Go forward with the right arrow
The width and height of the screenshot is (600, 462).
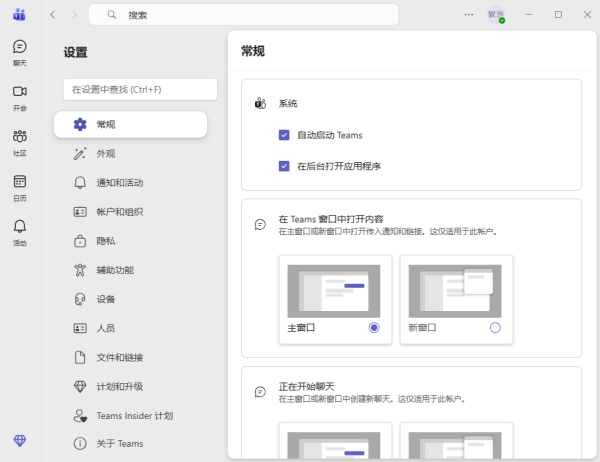pos(75,15)
